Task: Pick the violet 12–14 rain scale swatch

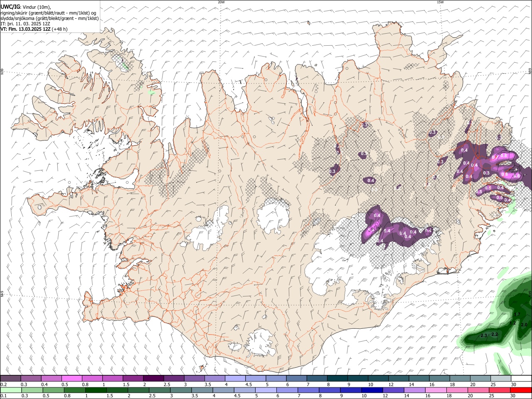Action: pos(393,390)
